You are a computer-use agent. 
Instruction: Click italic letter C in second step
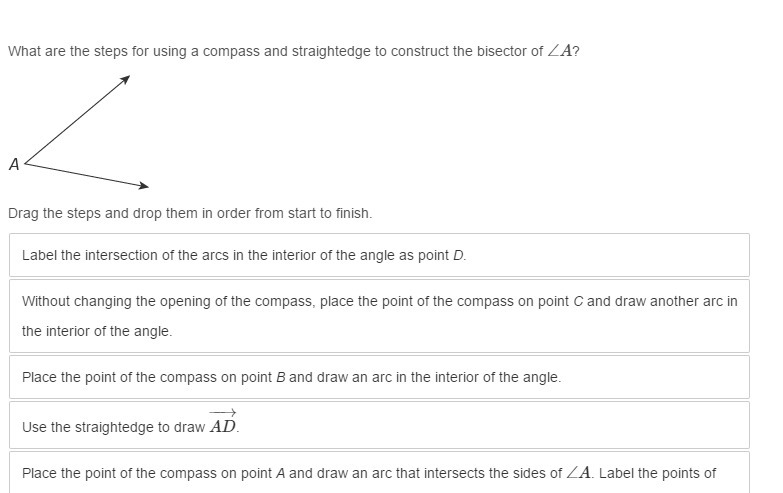point(578,301)
